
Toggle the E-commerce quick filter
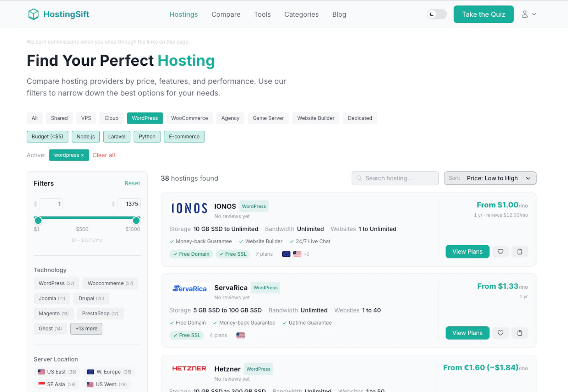tap(184, 137)
